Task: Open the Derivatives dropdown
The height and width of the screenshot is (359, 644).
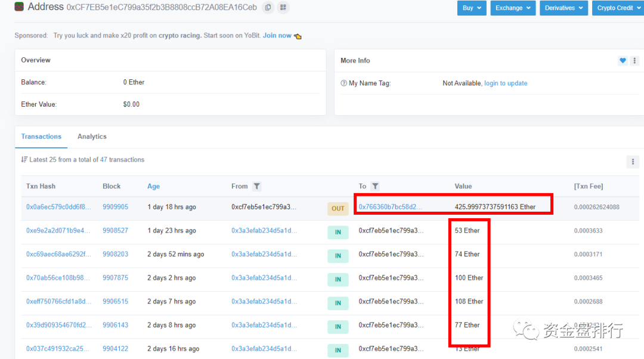Action: tap(563, 8)
